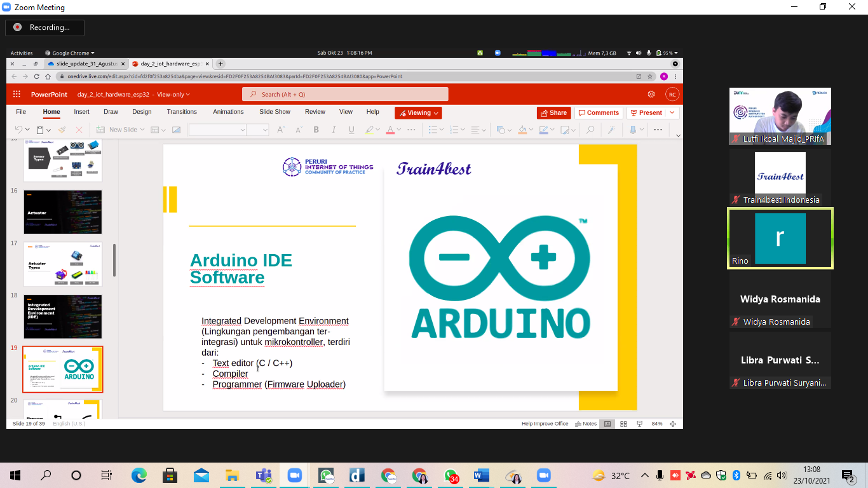This screenshot has width=868, height=488.
Task: Bookmark this page with the star icon
Action: 650,76
